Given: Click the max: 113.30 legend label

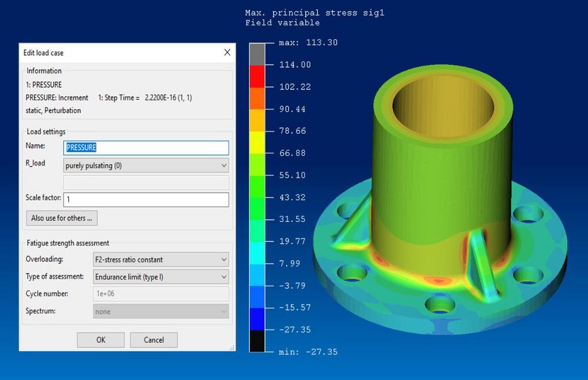Looking at the screenshot, I should point(308,43).
